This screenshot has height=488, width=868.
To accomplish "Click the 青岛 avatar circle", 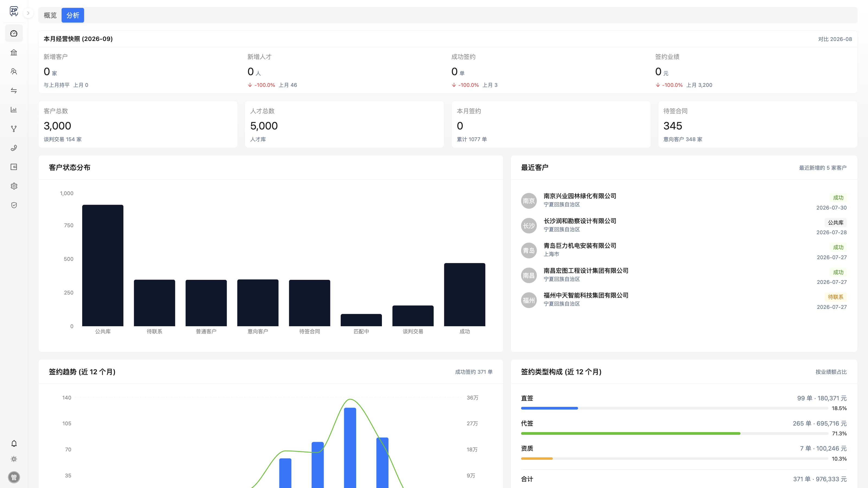I will click(x=529, y=251).
